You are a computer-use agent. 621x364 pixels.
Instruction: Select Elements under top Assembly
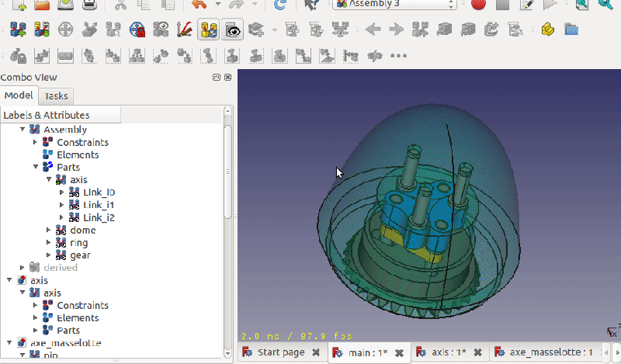coord(78,154)
